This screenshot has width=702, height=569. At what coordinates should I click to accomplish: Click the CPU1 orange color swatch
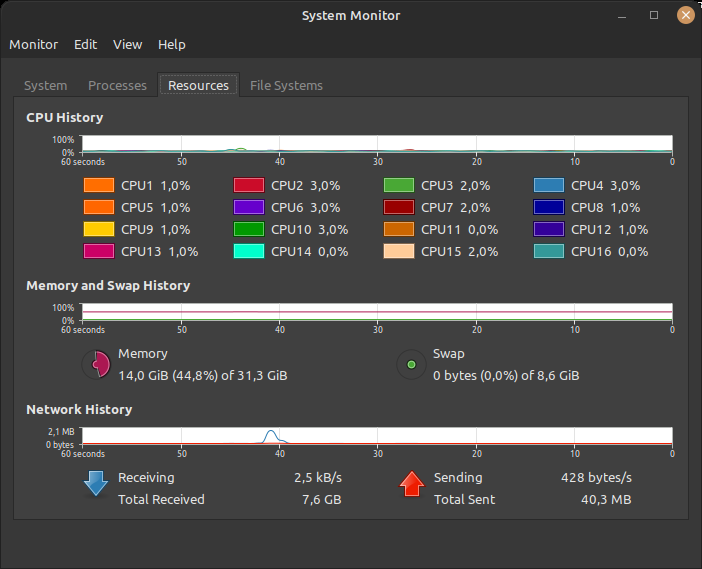pyautogui.click(x=99, y=186)
